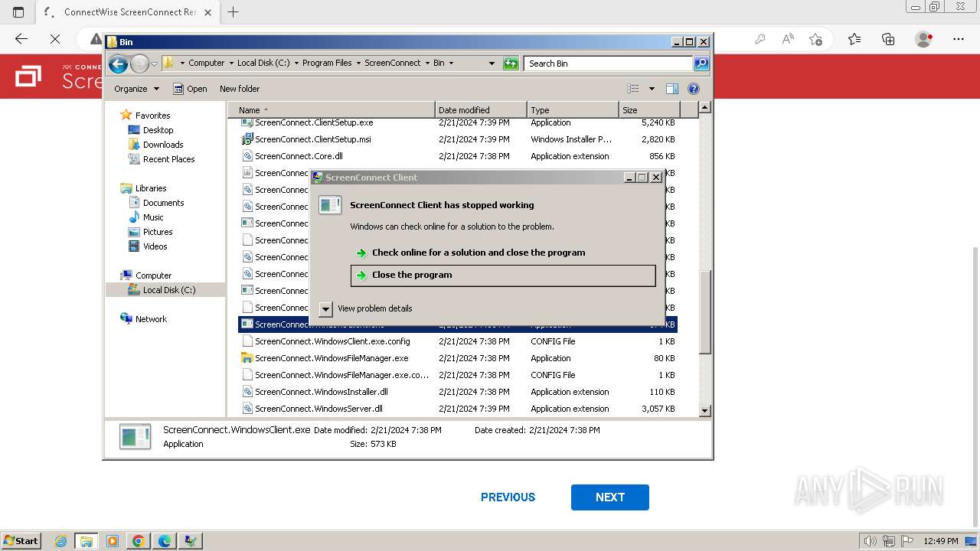Viewport: 980px width, 551px height.
Task: Click scroll up arrow in file list
Action: tap(705, 108)
